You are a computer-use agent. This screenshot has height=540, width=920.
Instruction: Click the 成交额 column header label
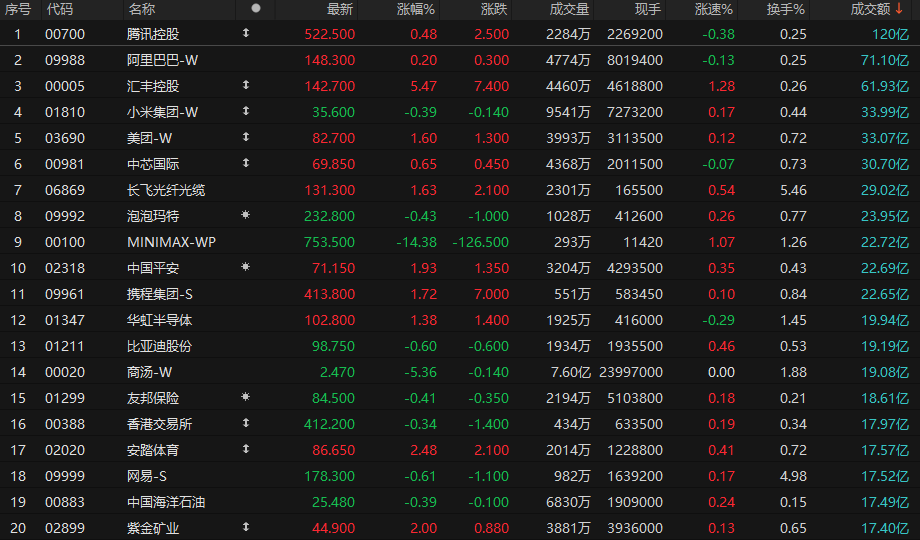tap(871, 9)
